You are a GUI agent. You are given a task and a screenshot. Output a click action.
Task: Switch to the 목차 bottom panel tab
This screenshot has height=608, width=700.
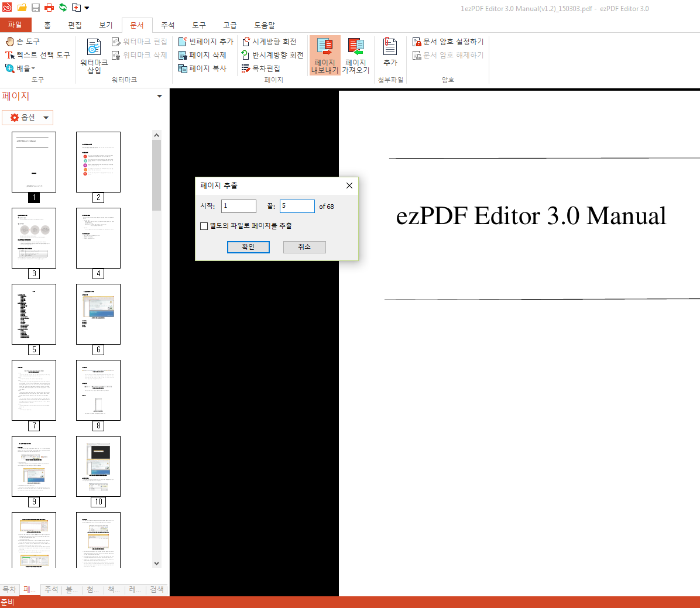pyautogui.click(x=9, y=589)
